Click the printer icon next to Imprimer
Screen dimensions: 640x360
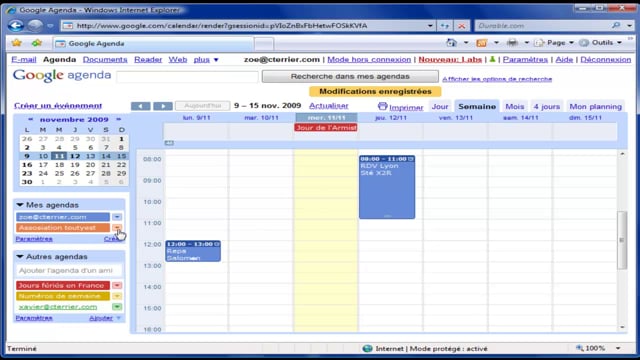pyautogui.click(x=382, y=107)
